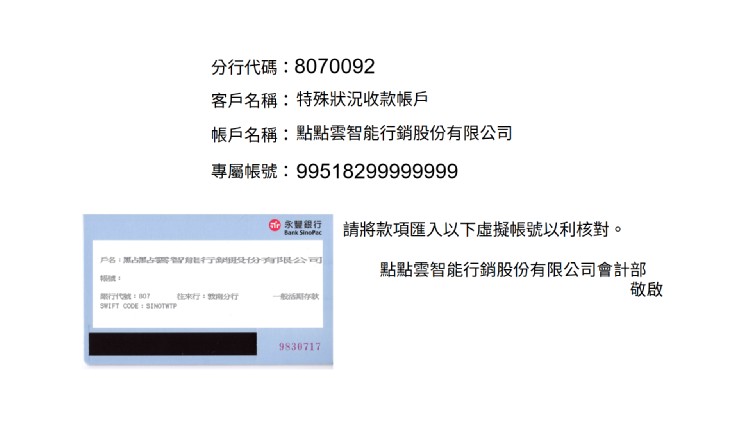Click the 銀行代號 807 text on the card
The width and height of the screenshot is (750, 421).
[125, 297]
